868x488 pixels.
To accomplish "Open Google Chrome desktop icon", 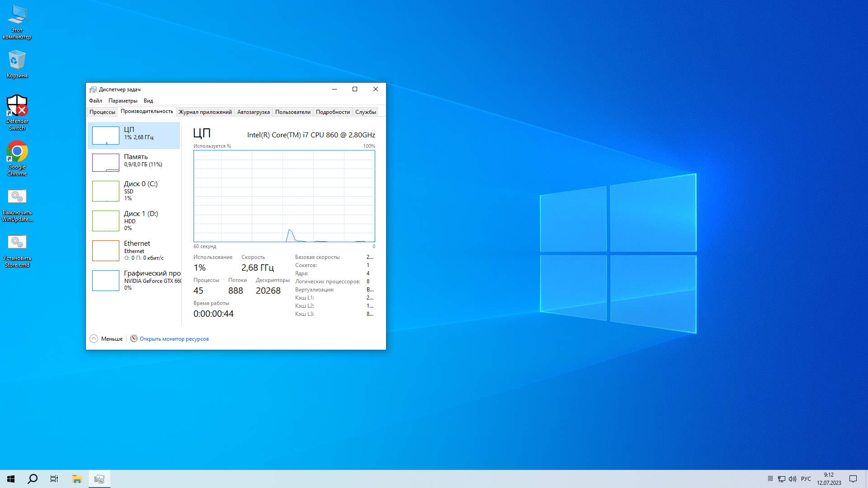I will tap(17, 152).
